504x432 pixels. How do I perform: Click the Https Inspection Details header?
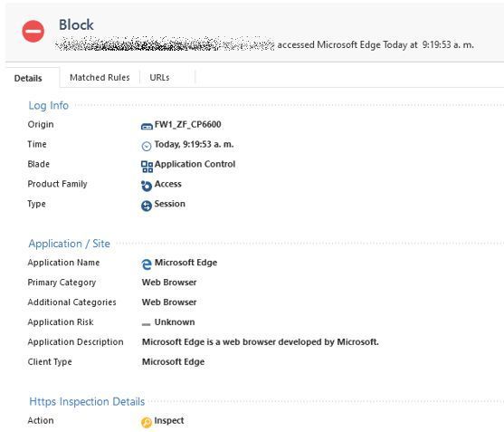(x=87, y=401)
